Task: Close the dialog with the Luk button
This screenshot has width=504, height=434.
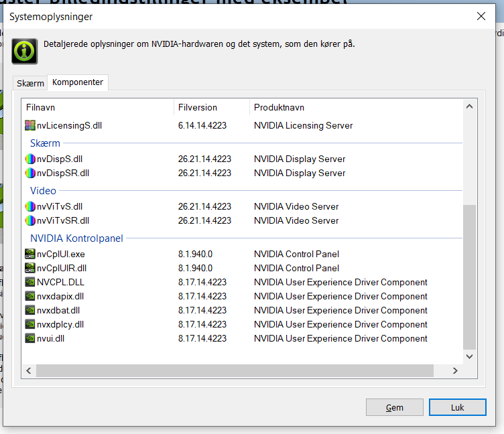Action: (457, 407)
